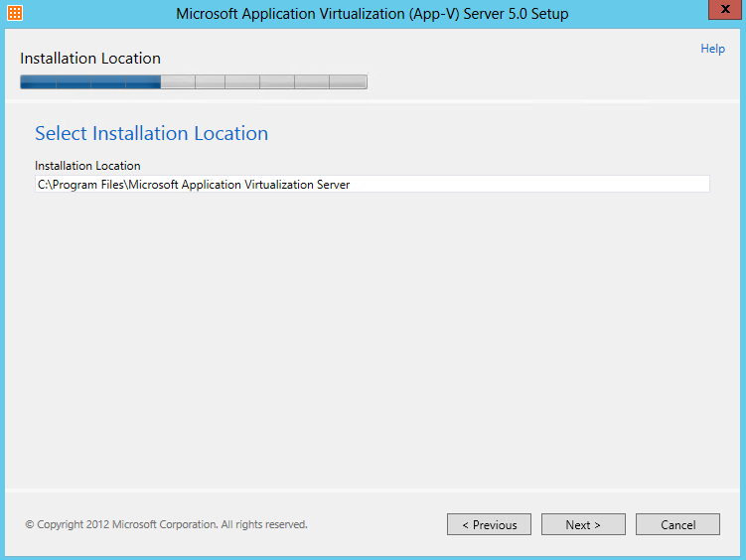The width and height of the screenshot is (746, 560).
Task: Open the Help link
Action: click(712, 49)
